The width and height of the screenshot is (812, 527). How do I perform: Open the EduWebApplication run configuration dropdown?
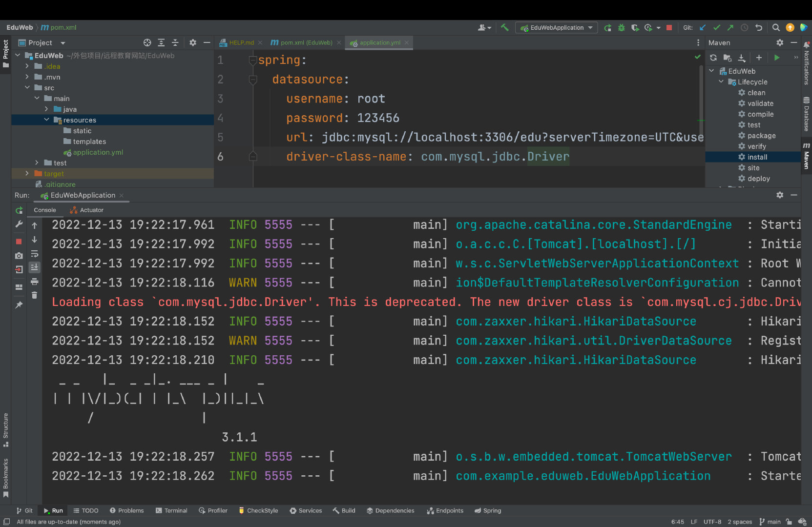point(557,28)
